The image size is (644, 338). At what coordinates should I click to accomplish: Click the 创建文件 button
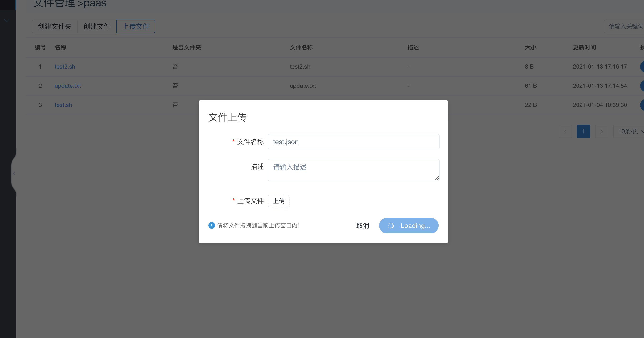(97, 26)
